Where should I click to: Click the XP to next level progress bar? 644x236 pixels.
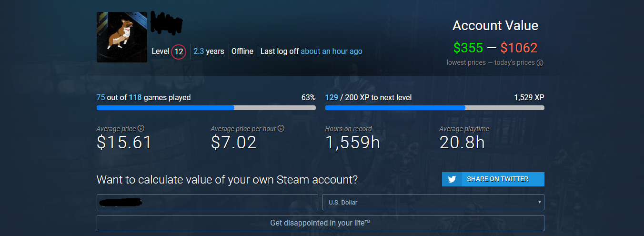click(435, 108)
